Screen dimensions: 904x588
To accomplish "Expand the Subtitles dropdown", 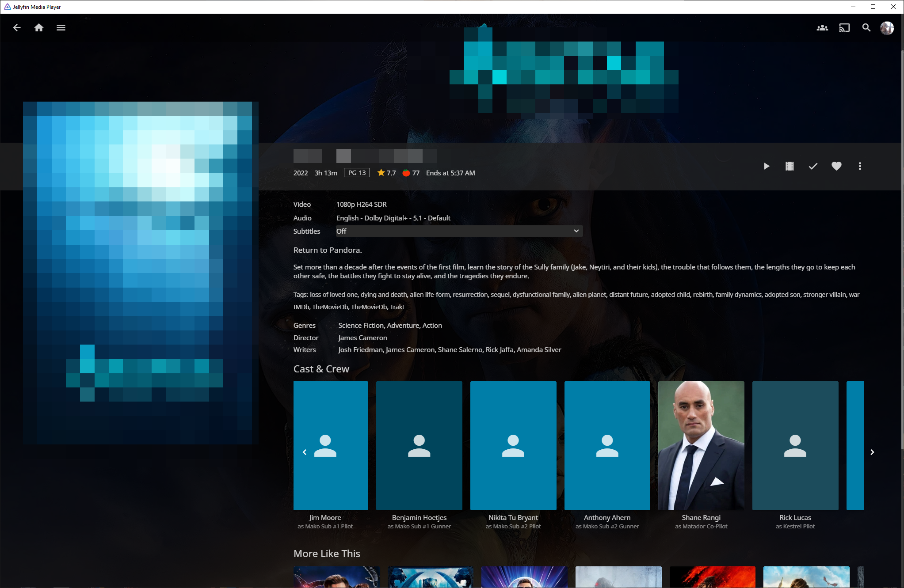I will [459, 231].
